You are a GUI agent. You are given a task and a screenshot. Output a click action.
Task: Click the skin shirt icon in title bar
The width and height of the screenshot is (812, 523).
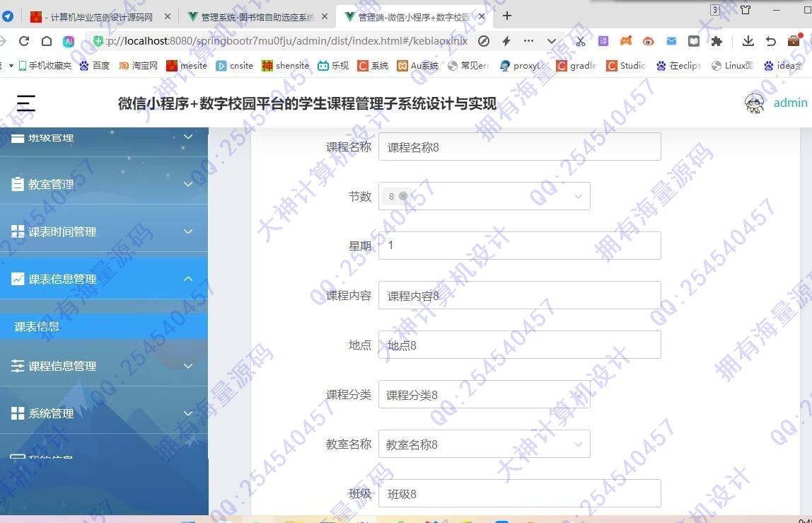746,10
